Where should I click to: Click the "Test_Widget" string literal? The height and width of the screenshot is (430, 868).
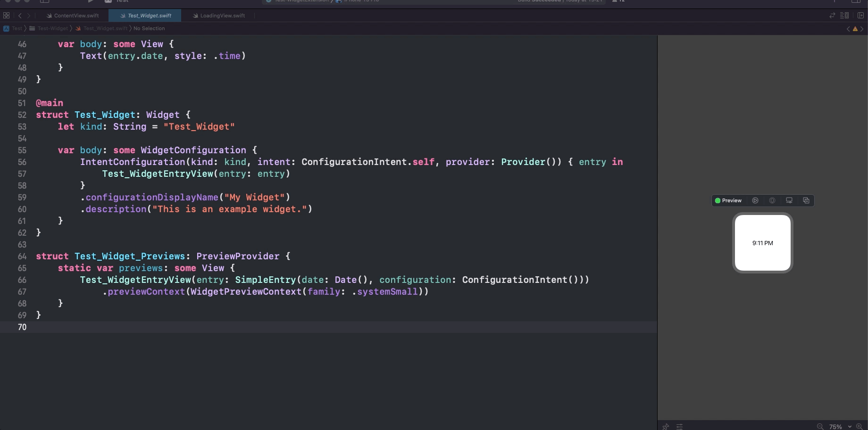[x=199, y=126]
